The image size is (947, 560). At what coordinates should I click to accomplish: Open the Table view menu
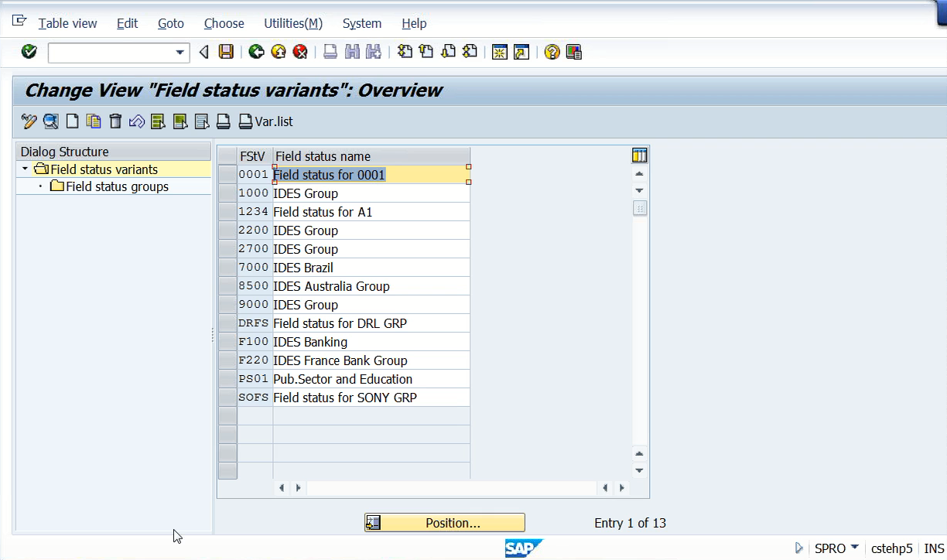68,23
